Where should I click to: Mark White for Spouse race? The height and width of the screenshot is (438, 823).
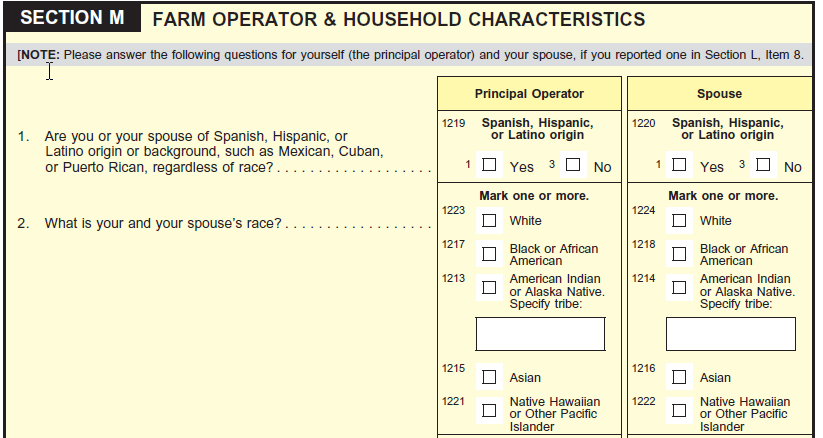click(679, 220)
